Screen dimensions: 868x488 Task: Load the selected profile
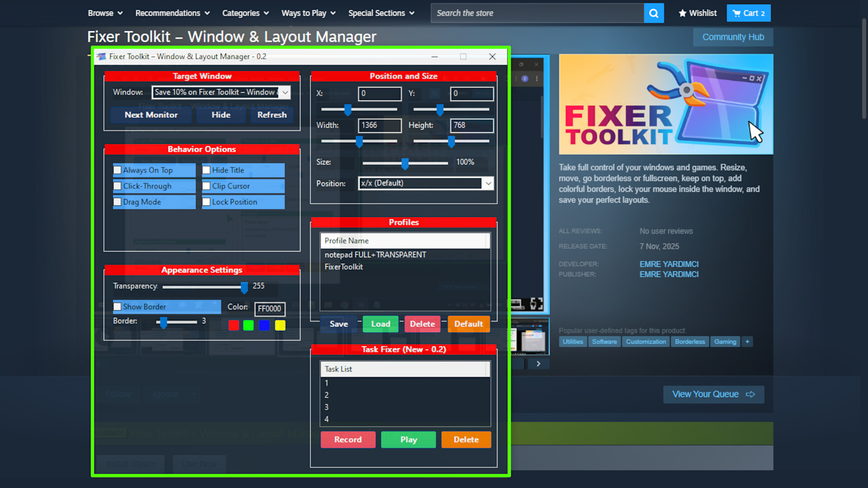point(380,324)
